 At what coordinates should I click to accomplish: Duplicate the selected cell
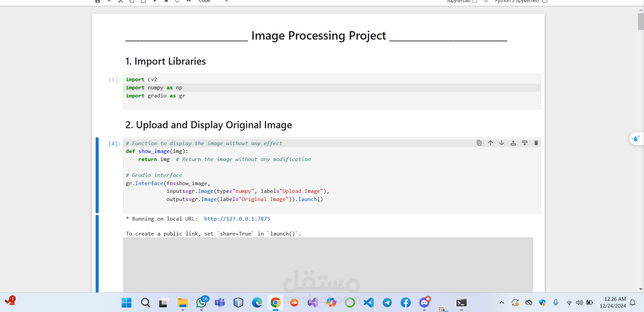[x=479, y=143]
